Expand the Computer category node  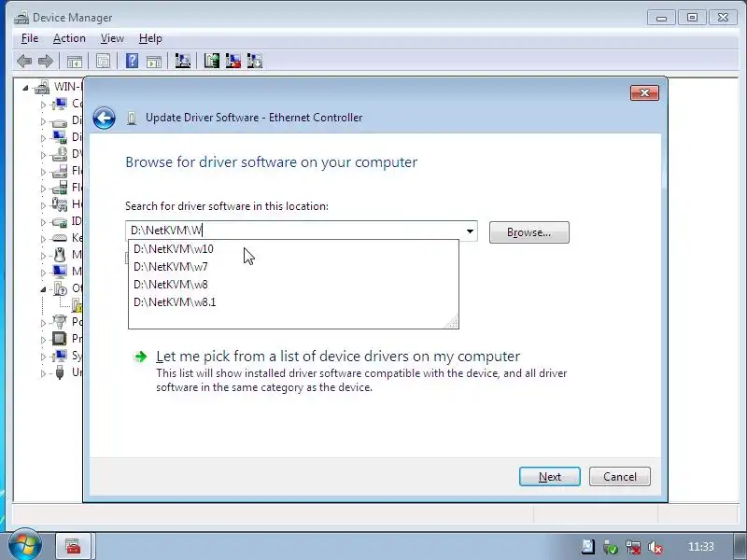43,105
